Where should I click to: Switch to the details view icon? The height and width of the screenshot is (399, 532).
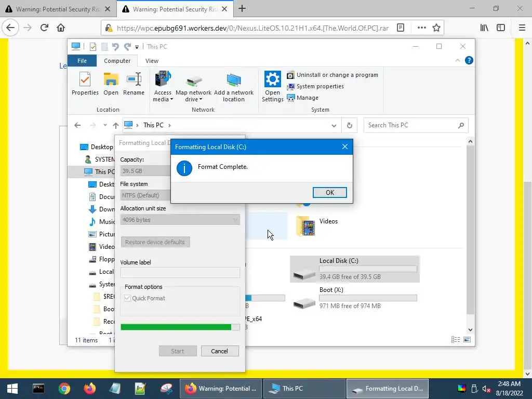pyautogui.click(x=456, y=340)
